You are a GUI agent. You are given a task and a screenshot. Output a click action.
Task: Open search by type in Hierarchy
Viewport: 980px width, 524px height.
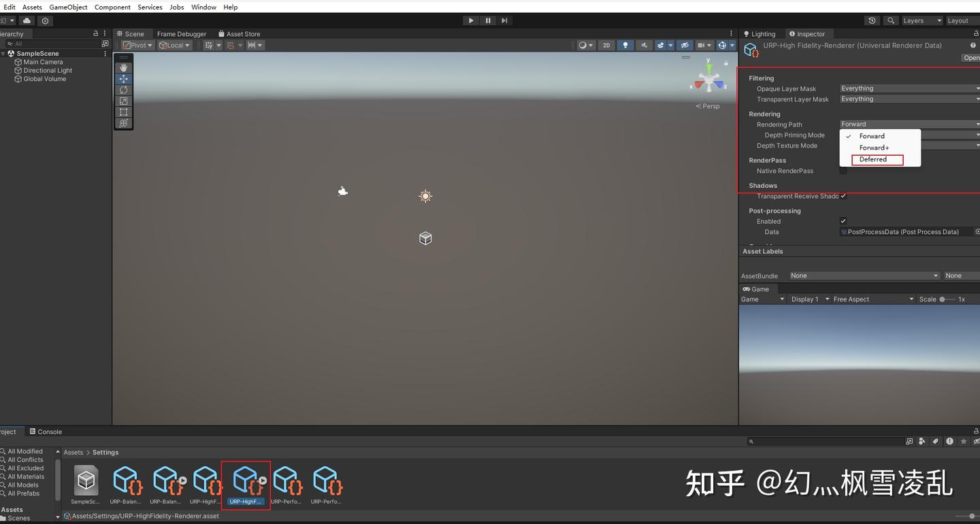click(104, 44)
